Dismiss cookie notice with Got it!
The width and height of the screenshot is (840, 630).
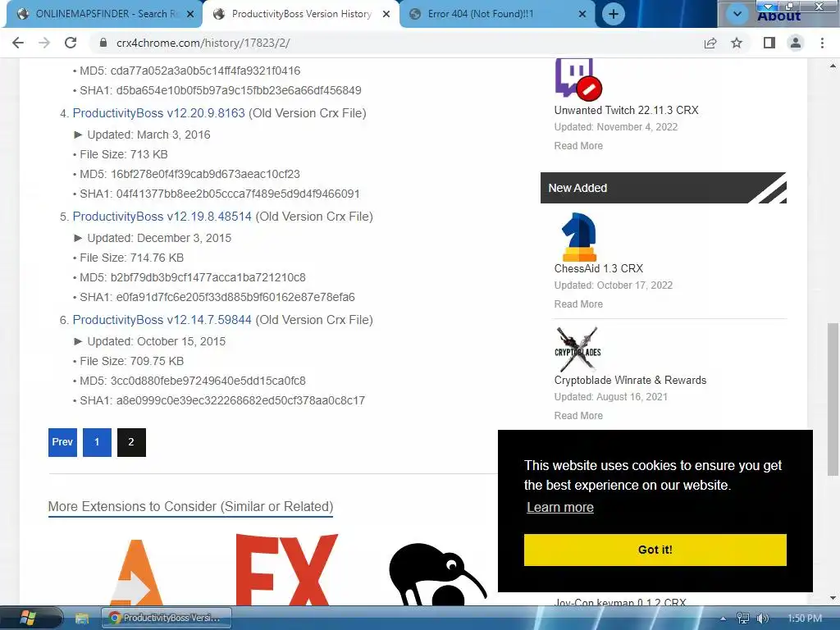coord(655,550)
